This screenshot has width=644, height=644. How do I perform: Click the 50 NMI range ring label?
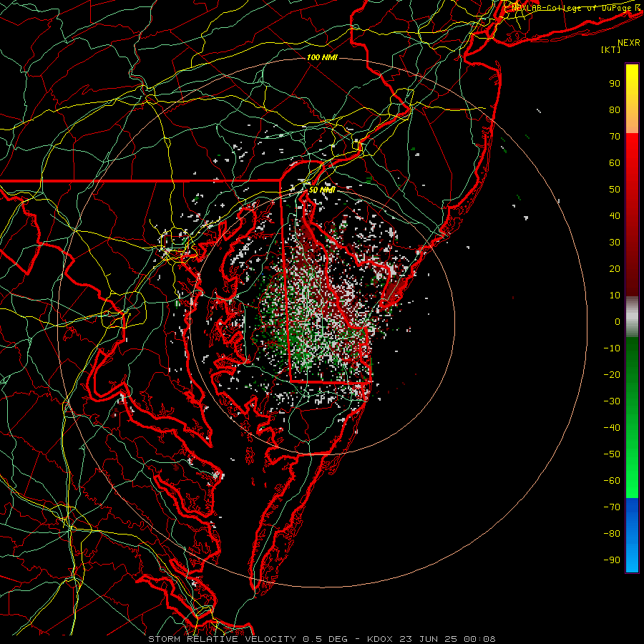tap(322, 190)
